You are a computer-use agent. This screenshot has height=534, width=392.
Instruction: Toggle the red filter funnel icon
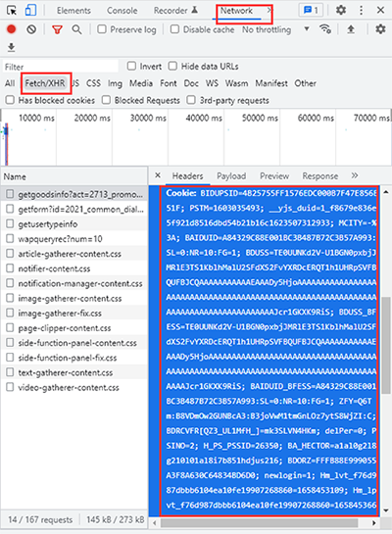[57, 29]
